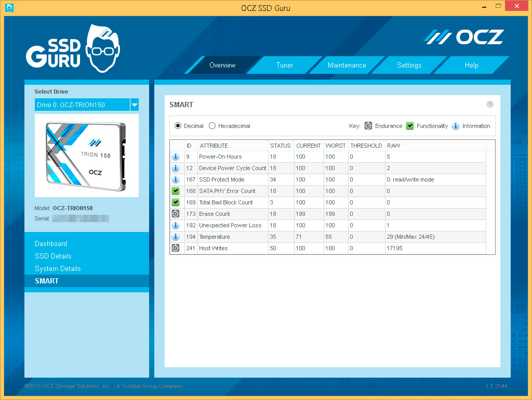Minimize the OCZ SSD Guru window
The height and width of the screenshot is (400, 532).
point(484,6)
